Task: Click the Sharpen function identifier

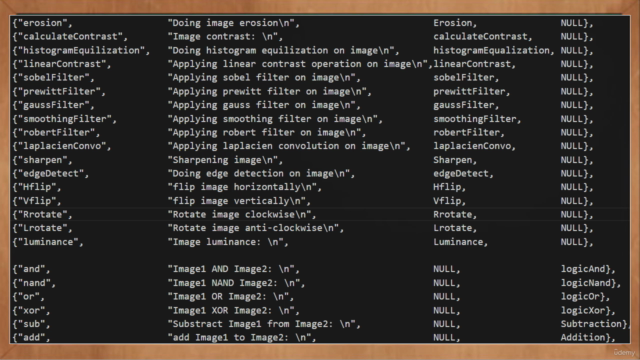Action: coord(452,160)
